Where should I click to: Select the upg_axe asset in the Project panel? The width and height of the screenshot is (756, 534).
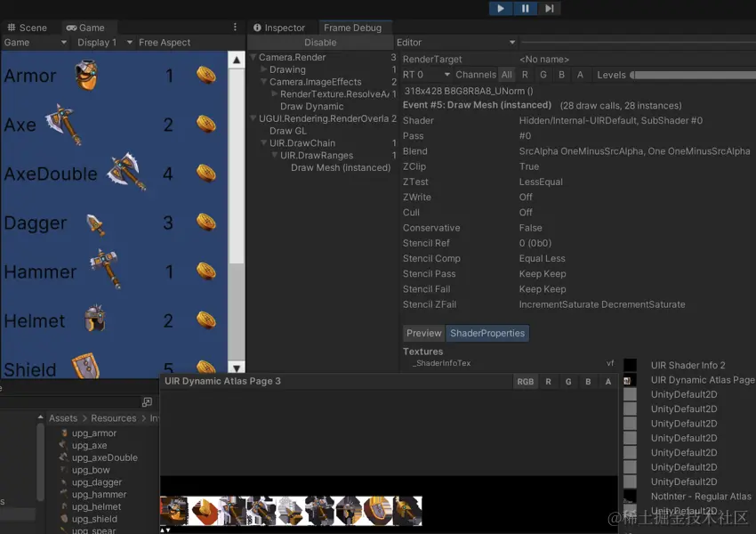pyautogui.click(x=89, y=445)
